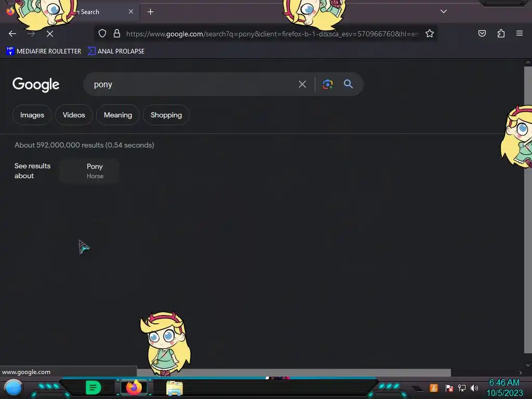This screenshot has height=399, width=532.
Task: Click the taskbar clock showing 6:46 AM
Action: (504, 388)
